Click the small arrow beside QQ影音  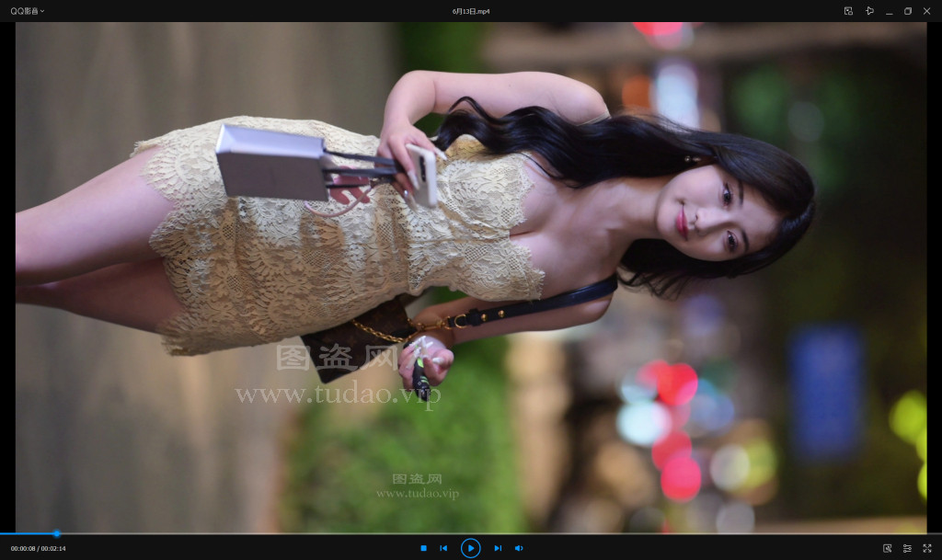[42, 11]
